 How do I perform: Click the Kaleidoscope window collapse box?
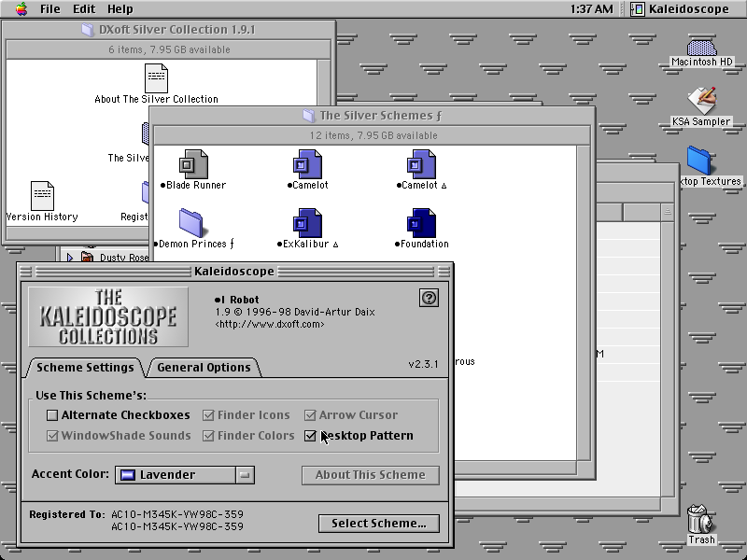click(x=444, y=272)
